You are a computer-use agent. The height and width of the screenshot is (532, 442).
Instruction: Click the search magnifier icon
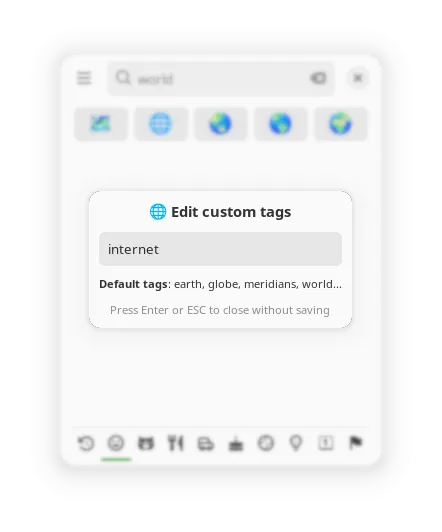[123, 78]
